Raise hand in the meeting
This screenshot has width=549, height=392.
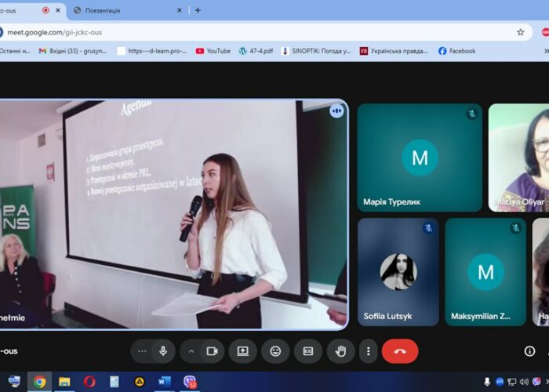click(x=341, y=351)
